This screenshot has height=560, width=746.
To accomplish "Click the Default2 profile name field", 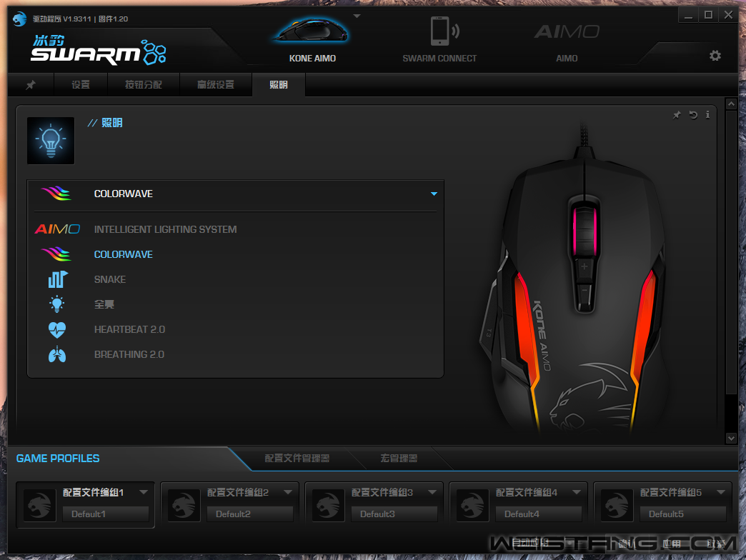I will [250, 514].
